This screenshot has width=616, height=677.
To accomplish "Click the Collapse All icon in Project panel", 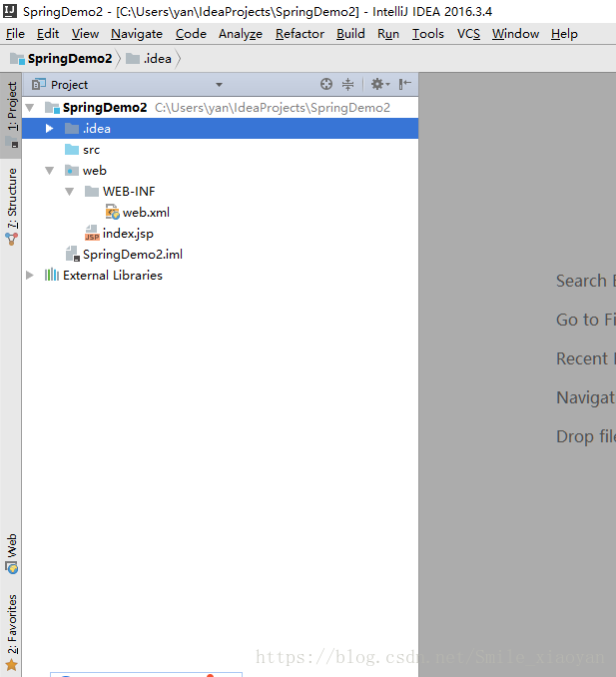I will pyautogui.click(x=347, y=84).
